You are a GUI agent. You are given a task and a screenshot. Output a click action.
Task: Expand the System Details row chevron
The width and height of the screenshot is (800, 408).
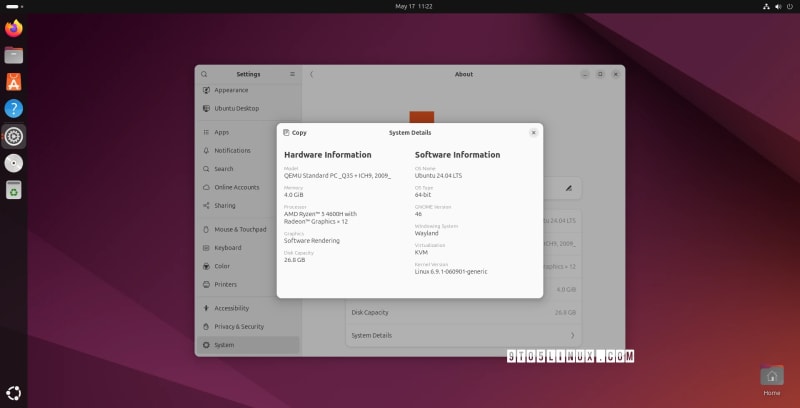point(572,335)
